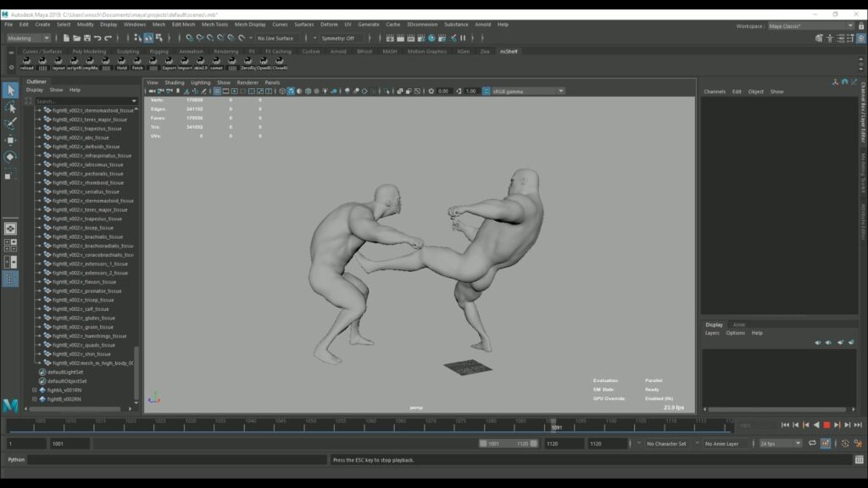Viewport: 868px width, 488px height.
Task: Open Outliner Display menu
Action: tap(34, 90)
